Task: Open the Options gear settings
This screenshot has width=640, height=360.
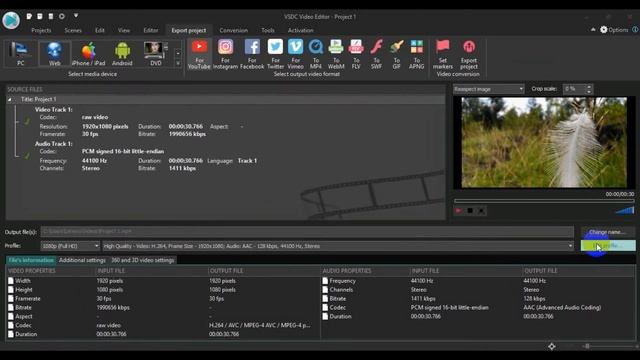Action: click(614, 30)
